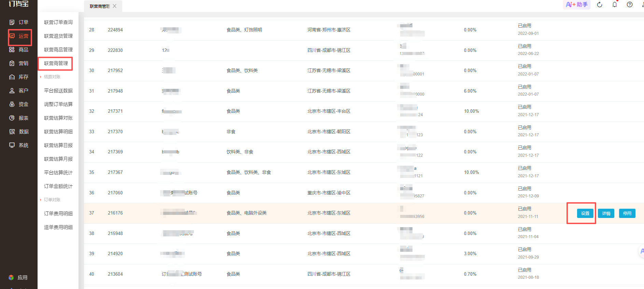Click the refresh icon in top bar
The height and width of the screenshot is (289, 644).
(600, 5)
